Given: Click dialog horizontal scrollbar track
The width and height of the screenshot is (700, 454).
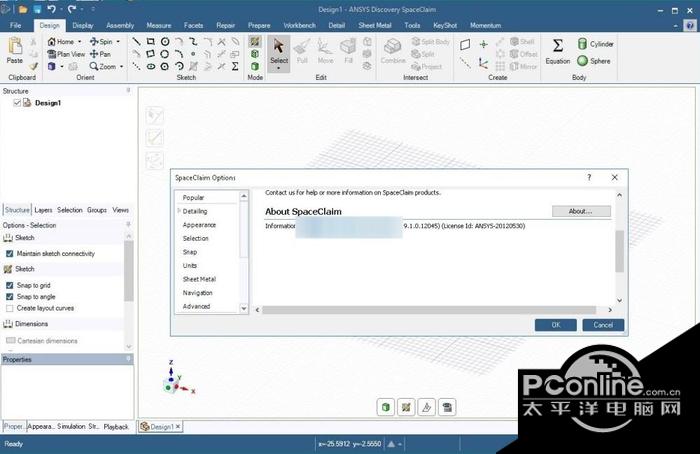Looking at the screenshot, I should pyautogui.click(x=429, y=310).
